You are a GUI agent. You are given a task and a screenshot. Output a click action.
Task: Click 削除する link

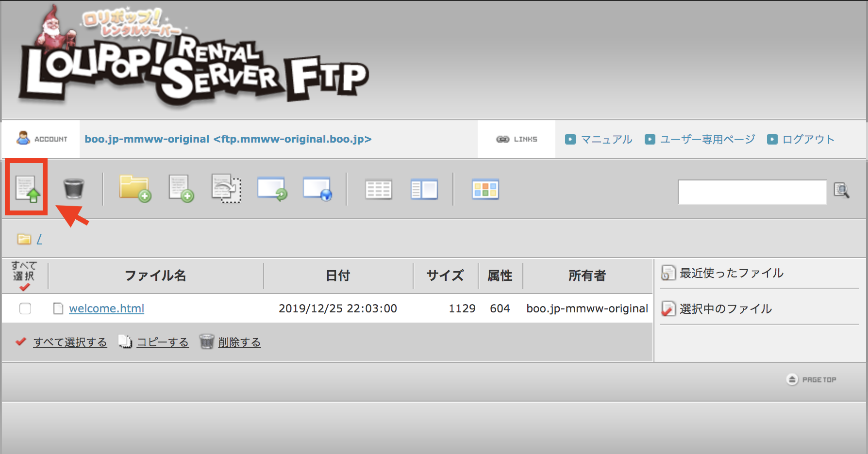(x=239, y=342)
